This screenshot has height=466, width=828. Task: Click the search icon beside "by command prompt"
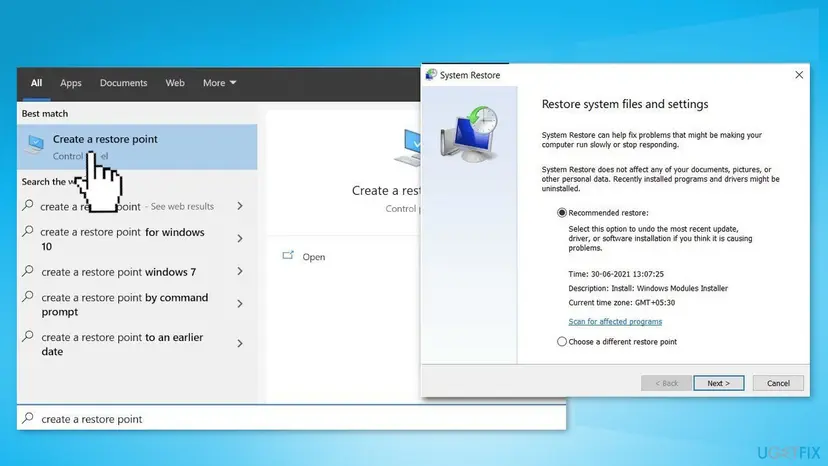[x=28, y=297]
